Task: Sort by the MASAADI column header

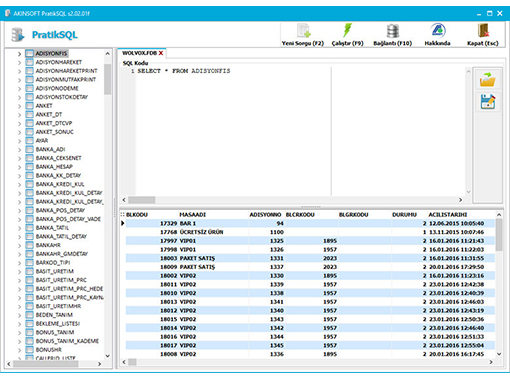Action: click(192, 215)
